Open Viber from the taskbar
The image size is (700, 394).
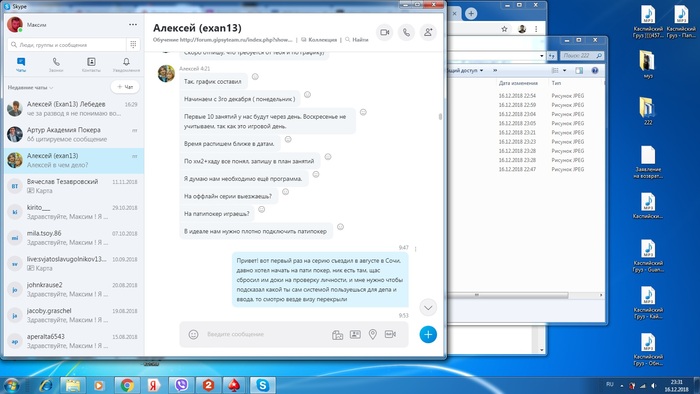[181, 385]
